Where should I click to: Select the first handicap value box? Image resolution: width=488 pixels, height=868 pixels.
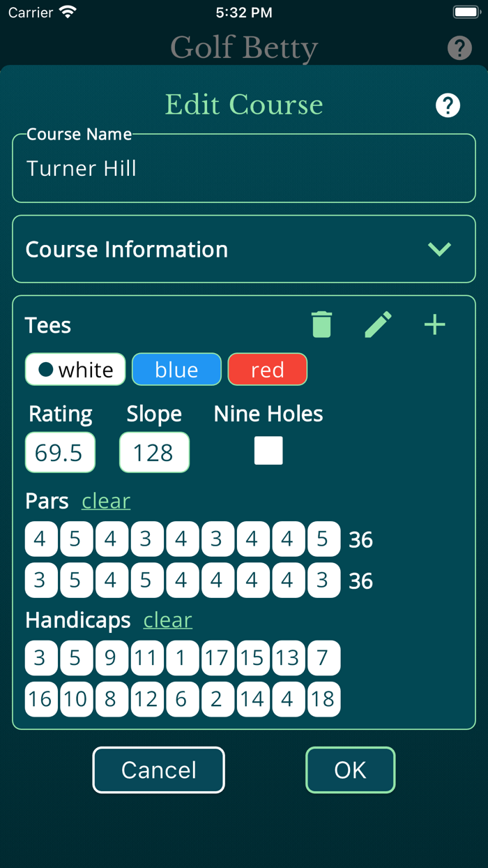(x=40, y=657)
